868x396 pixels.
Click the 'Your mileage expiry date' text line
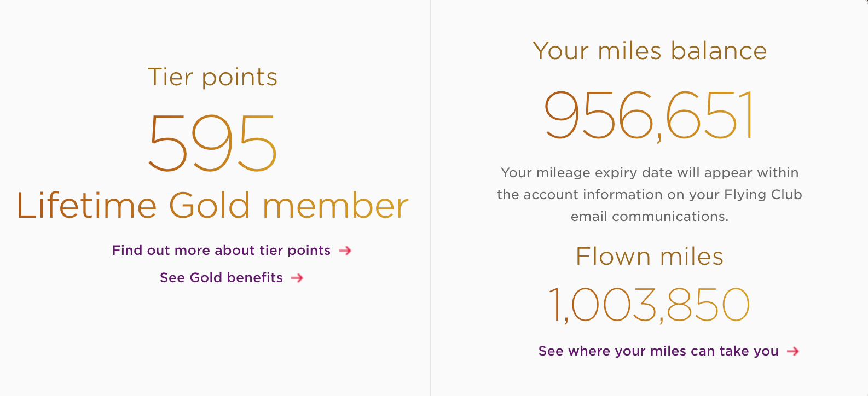coord(650,173)
